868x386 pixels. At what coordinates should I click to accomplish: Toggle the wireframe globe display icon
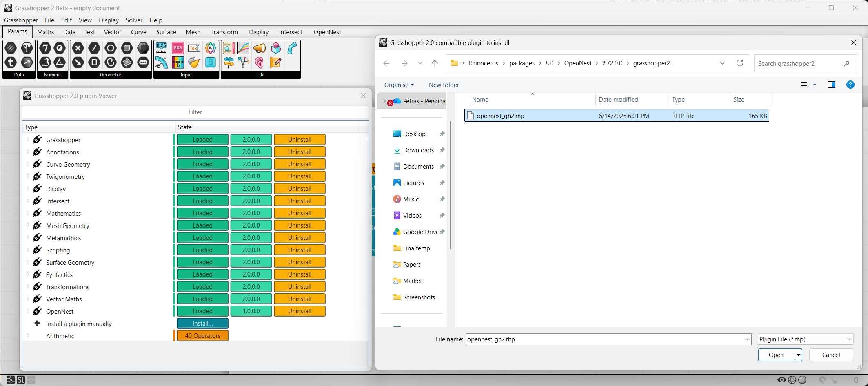pyautogui.click(x=792, y=380)
